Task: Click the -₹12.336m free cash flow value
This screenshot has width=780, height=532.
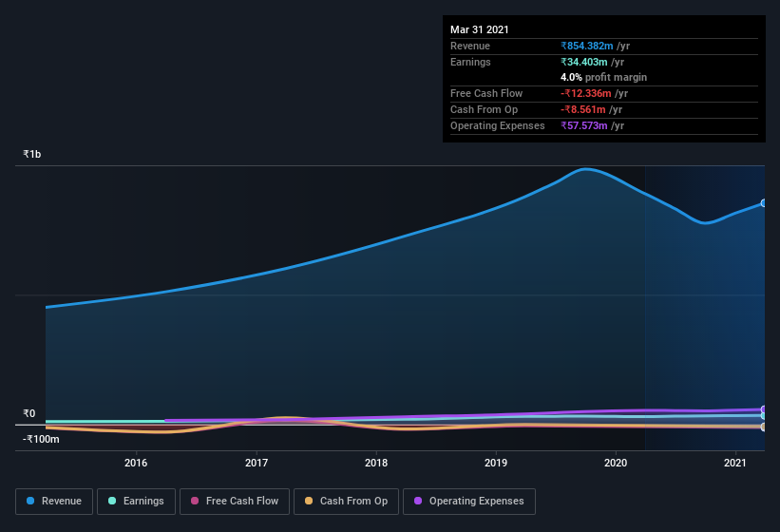Action: (586, 93)
